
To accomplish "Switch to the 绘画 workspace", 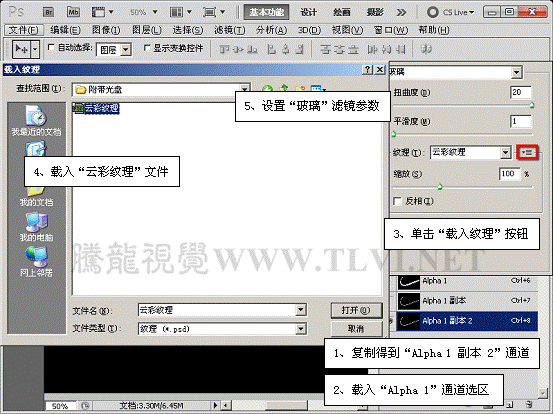I will tap(342, 12).
